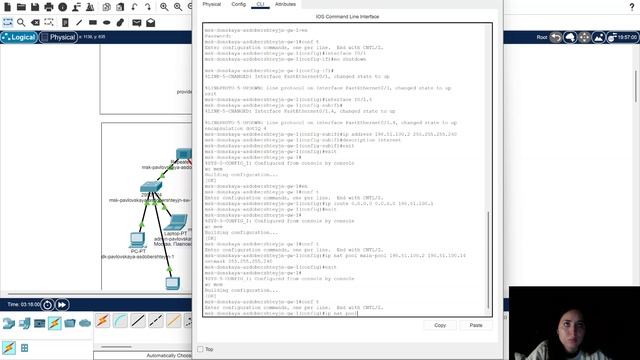Pick the Copper Cross-Over dashed cable

point(156,321)
